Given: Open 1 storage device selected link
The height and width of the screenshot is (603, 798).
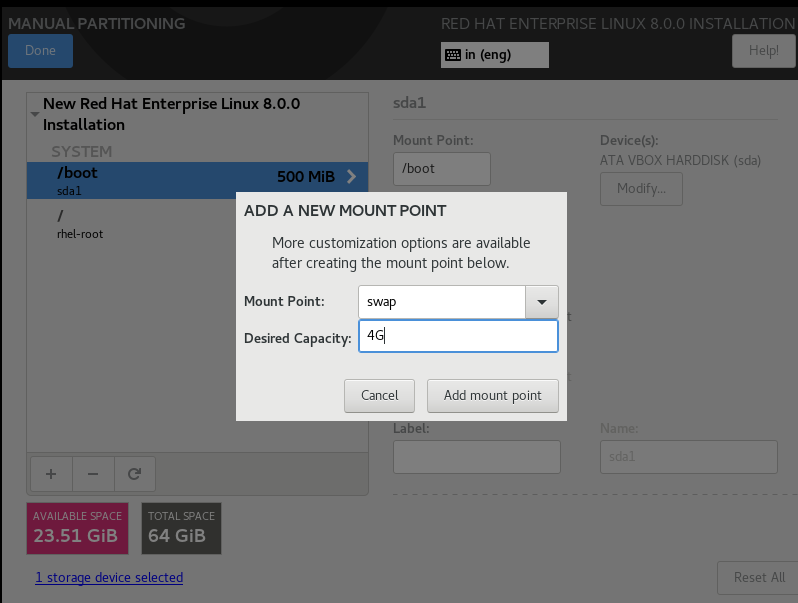Looking at the screenshot, I should click(109, 578).
